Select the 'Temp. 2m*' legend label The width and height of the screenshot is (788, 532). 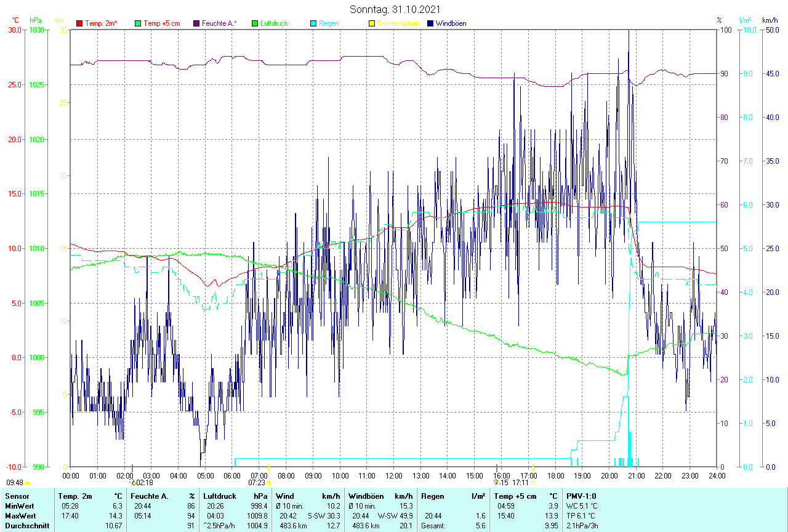pyautogui.click(x=101, y=23)
